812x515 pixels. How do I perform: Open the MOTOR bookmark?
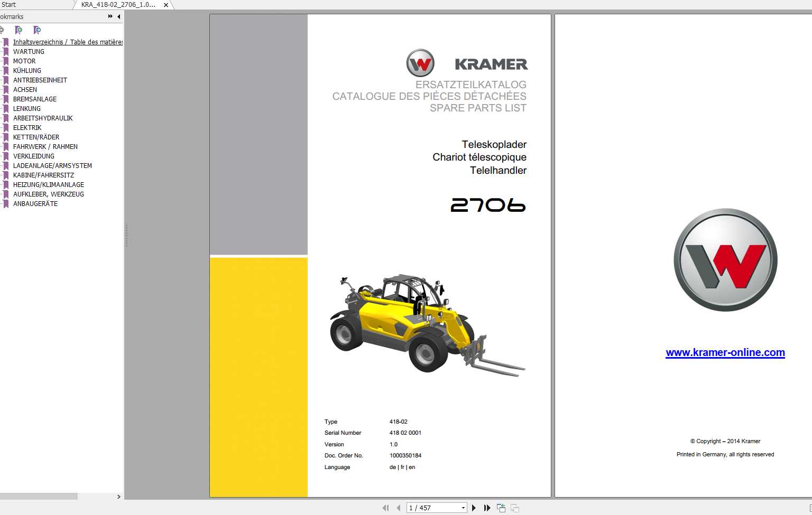[x=24, y=61]
